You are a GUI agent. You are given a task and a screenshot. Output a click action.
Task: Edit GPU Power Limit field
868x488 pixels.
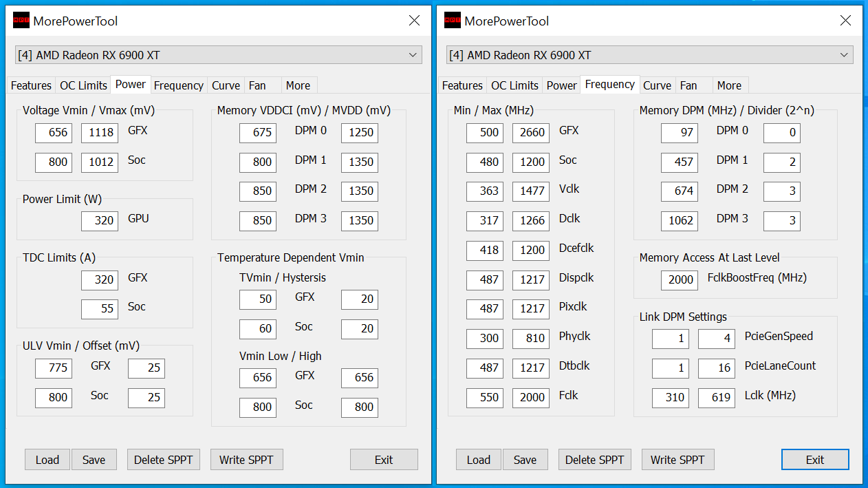click(x=100, y=221)
